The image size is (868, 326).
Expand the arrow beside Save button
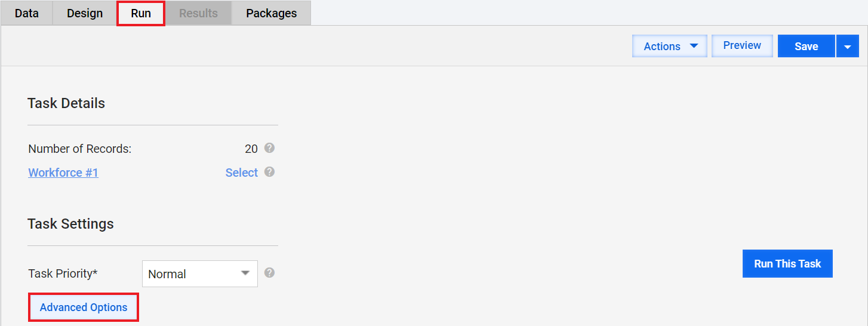[x=848, y=46]
